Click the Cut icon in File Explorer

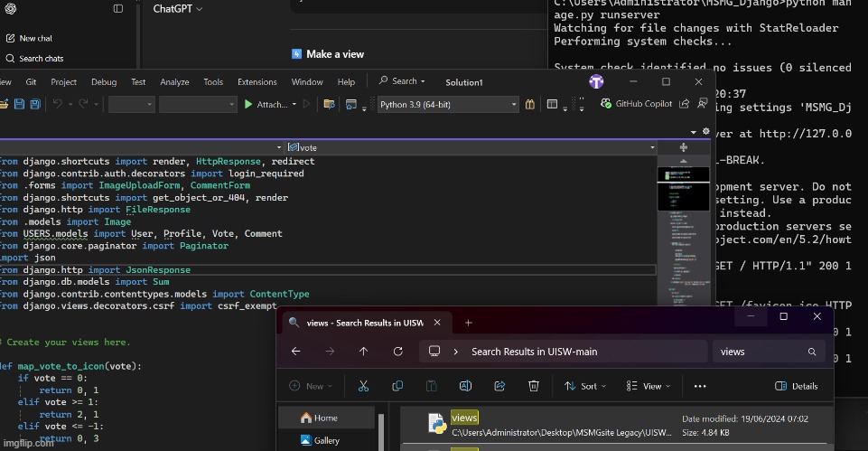point(363,386)
